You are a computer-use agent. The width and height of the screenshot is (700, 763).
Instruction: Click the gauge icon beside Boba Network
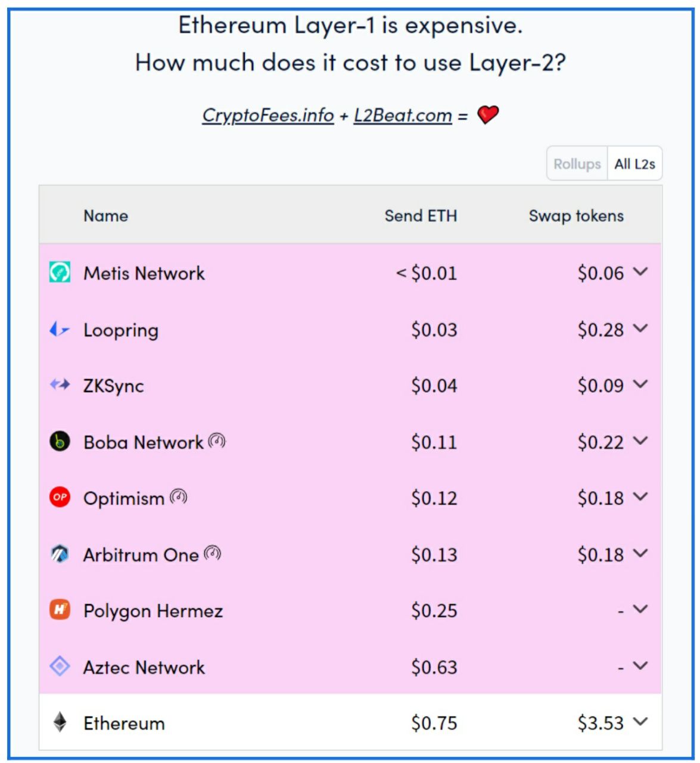coord(217,441)
